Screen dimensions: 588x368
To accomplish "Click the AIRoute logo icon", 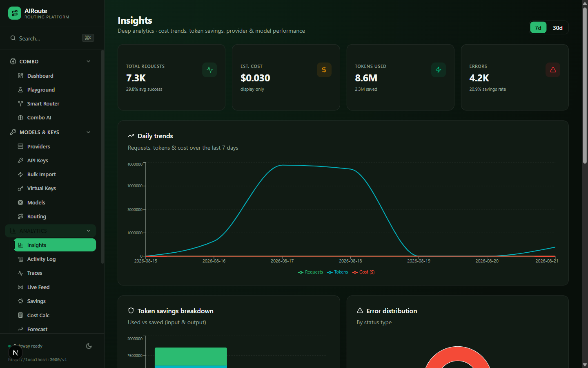I will (x=15, y=13).
